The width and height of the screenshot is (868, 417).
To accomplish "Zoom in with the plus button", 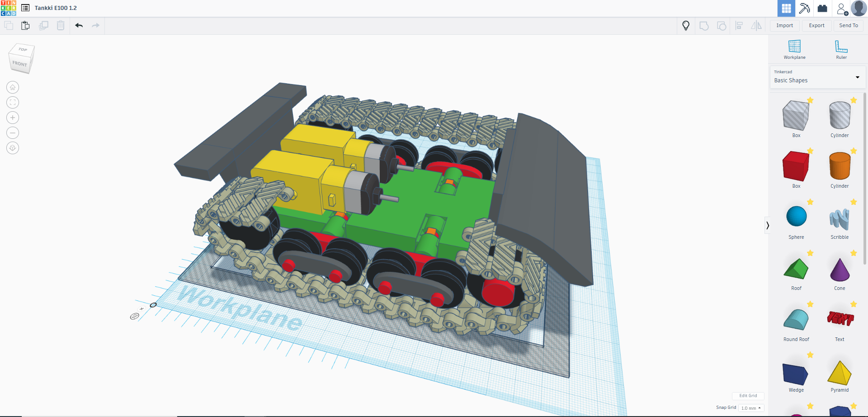I will (x=13, y=118).
